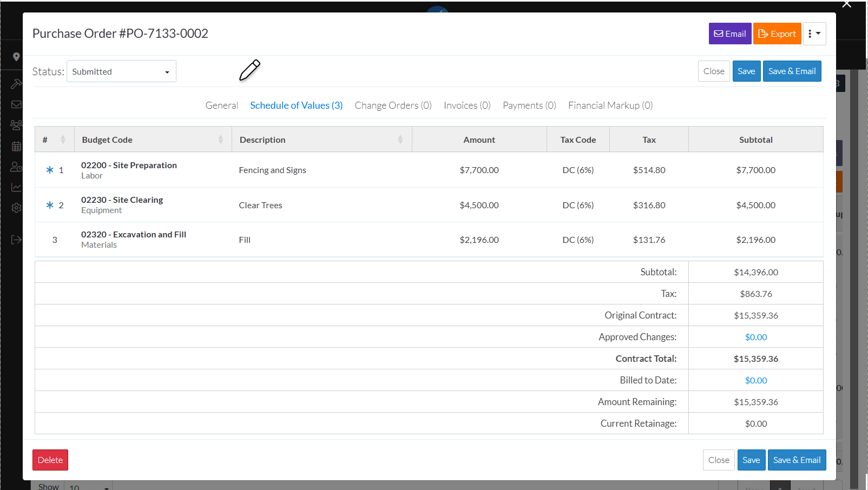The image size is (868, 490).
Task: Click the $131.76 tax value
Action: [649, 240]
